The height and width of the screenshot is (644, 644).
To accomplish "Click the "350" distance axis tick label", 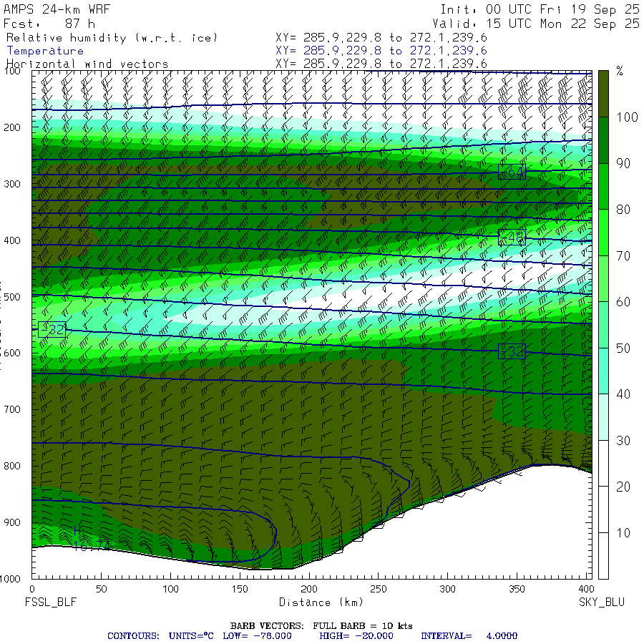I will [517, 589].
